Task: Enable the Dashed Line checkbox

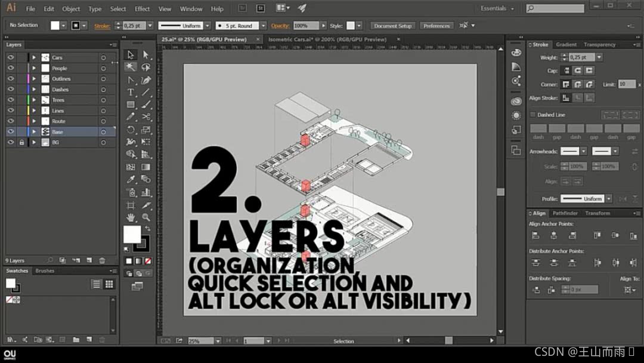Action: click(x=532, y=115)
